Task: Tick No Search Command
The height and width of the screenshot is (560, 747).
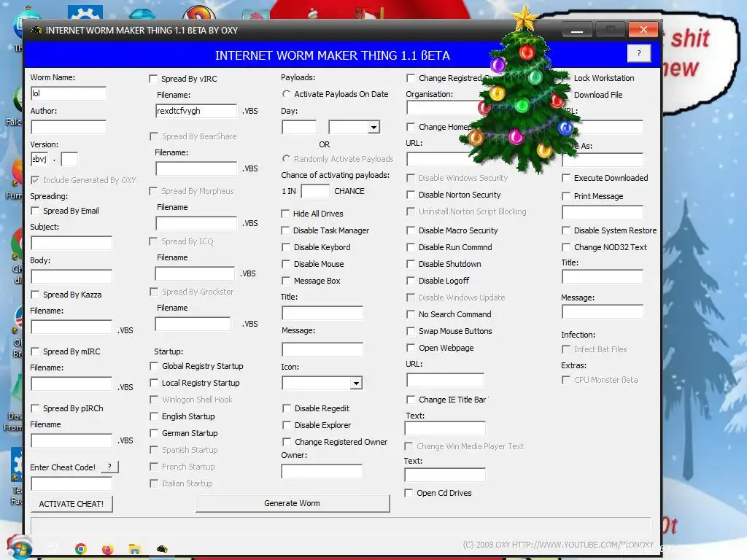Action: coord(410,314)
